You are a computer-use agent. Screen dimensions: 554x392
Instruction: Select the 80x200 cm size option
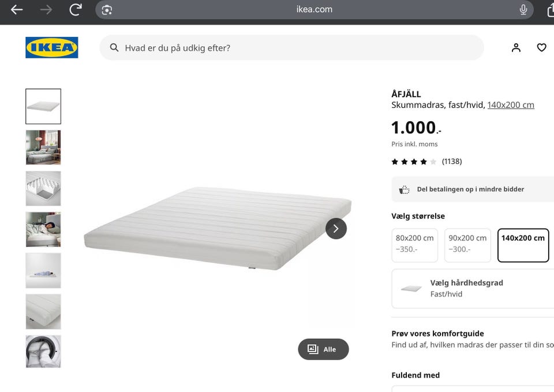tap(414, 245)
